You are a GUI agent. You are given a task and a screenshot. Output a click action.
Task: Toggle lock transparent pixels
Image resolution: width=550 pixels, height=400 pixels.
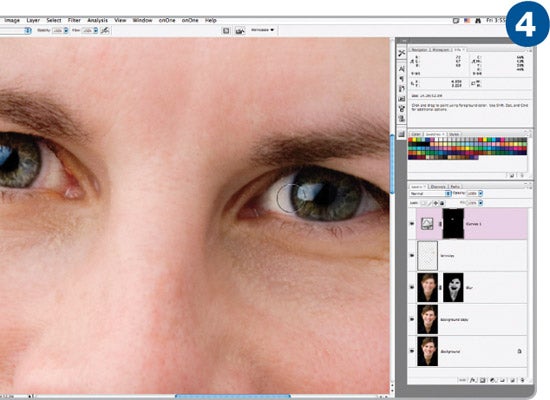pyautogui.click(x=424, y=203)
